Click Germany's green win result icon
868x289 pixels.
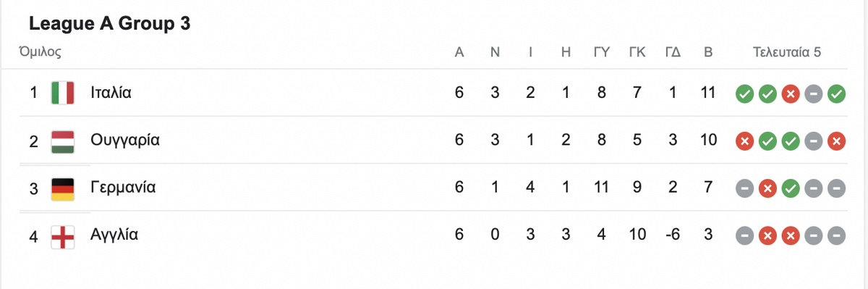[x=790, y=189]
